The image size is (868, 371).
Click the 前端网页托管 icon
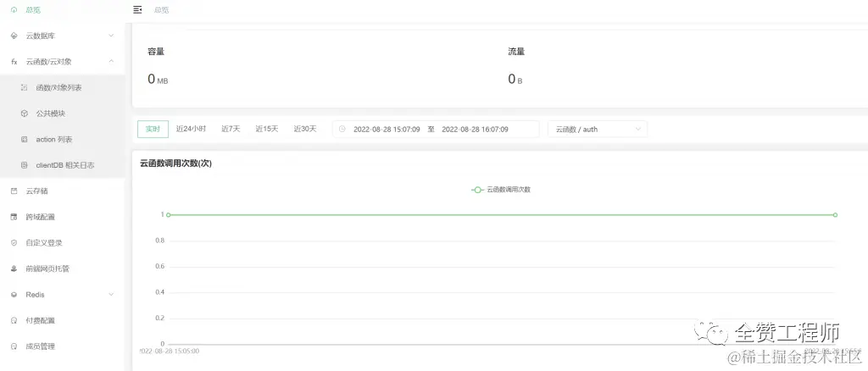14,269
